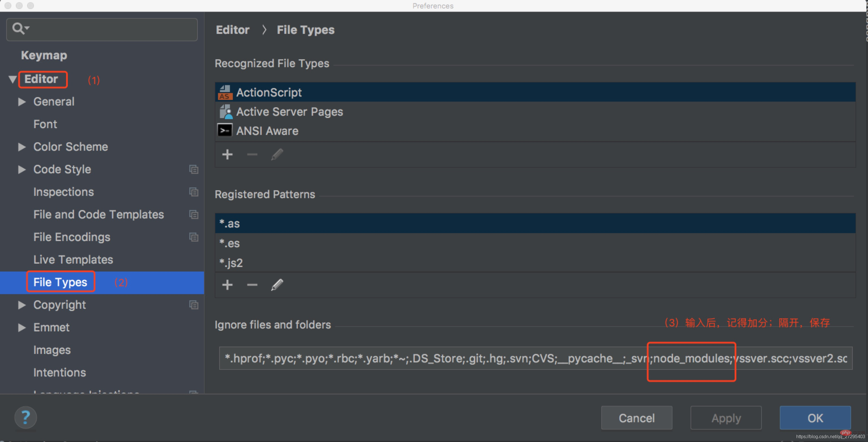
Task: Add a new registered pattern
Action: click(227, 285)
